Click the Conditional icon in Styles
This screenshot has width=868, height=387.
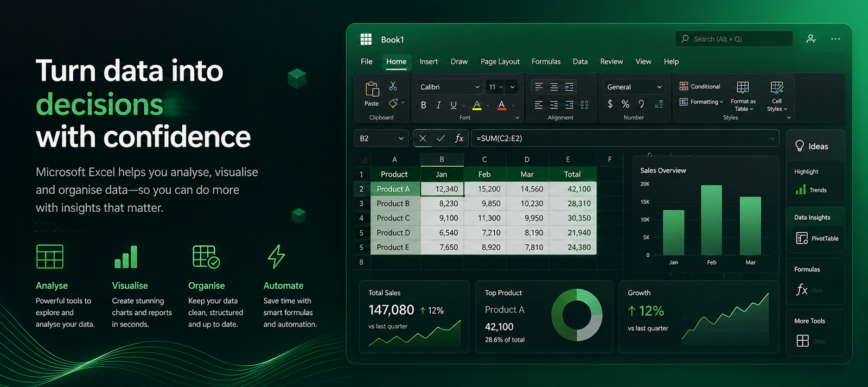684,86
